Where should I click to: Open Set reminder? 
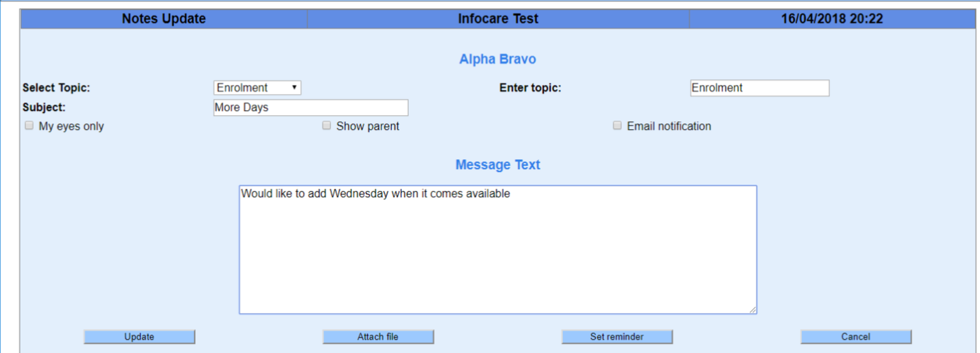pos(617,337)
